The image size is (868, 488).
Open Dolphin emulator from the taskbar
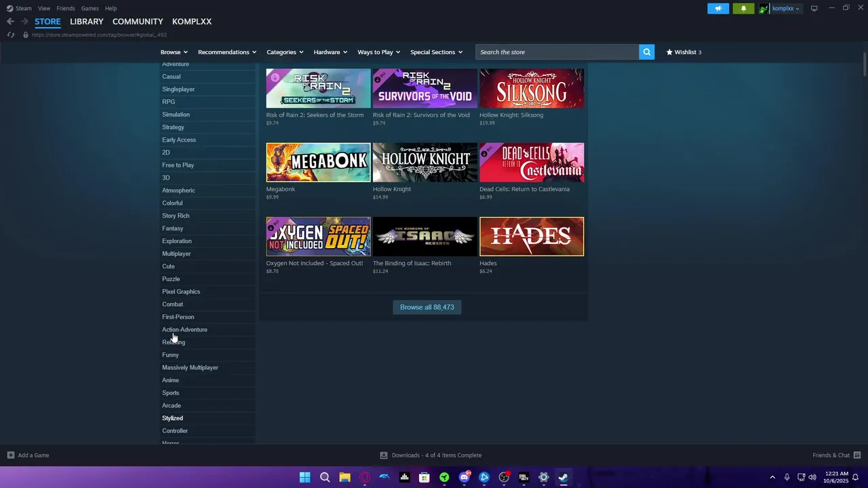pyautogui.click(x=384, y=477)
